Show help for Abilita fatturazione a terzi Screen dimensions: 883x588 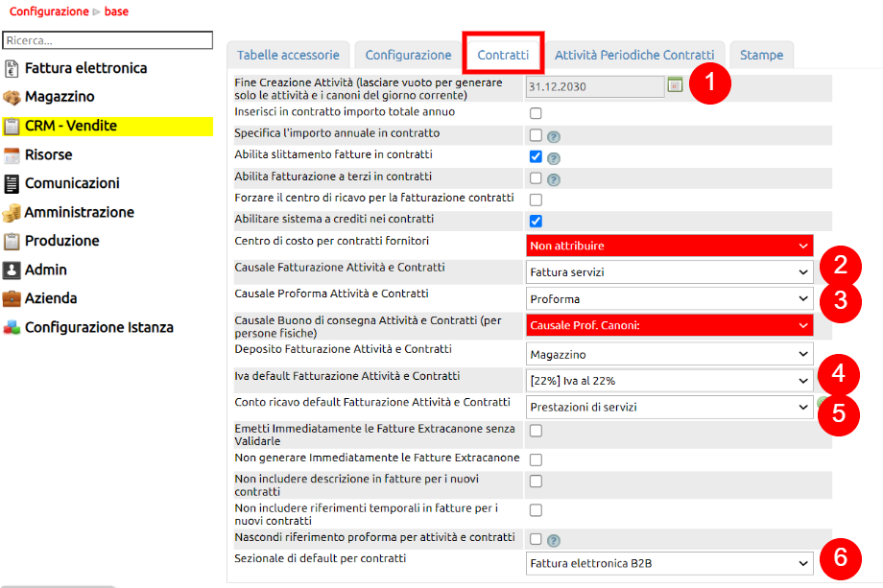[554, 180]
